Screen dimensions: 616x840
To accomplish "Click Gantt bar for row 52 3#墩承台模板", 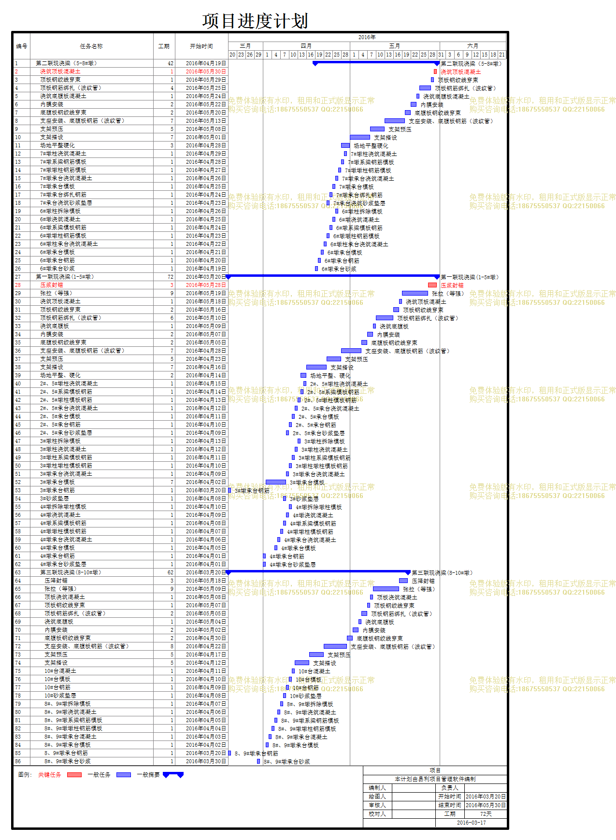I will tap(276, 482).
